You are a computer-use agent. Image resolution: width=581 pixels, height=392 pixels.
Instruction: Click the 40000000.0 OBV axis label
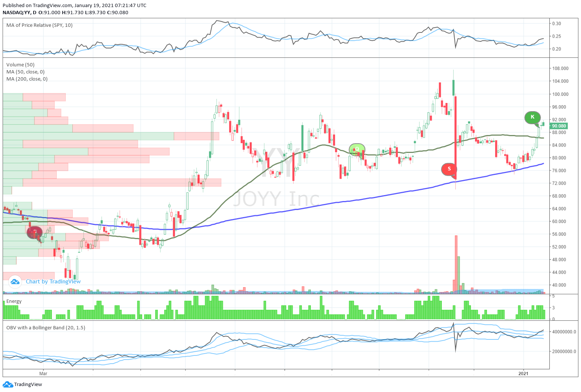[x=564, y=332]
